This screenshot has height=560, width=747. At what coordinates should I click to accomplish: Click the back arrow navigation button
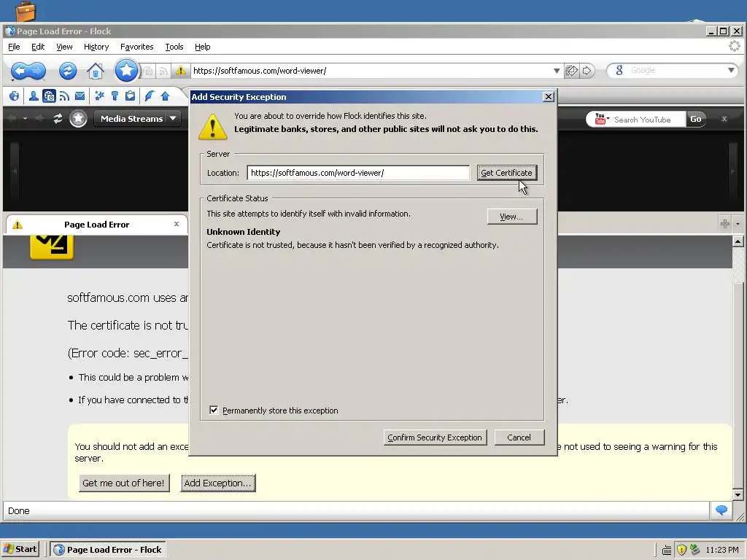[x=20, y=71]
